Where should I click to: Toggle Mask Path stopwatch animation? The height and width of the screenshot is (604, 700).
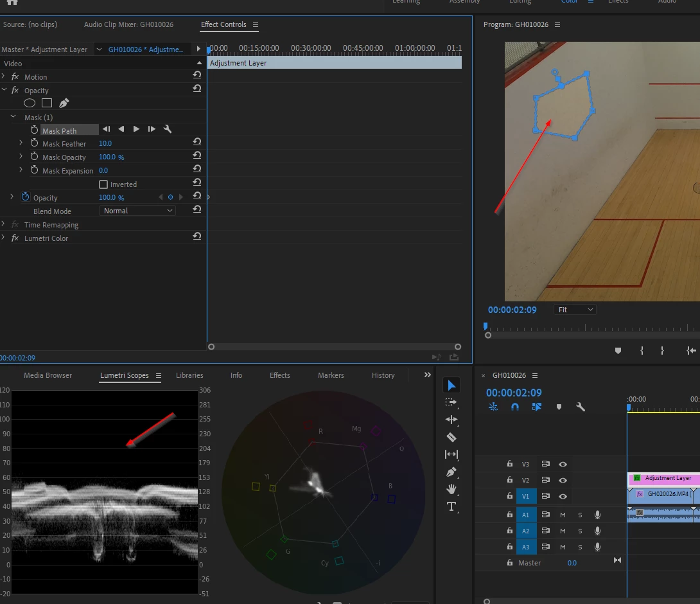click(35, 130)
